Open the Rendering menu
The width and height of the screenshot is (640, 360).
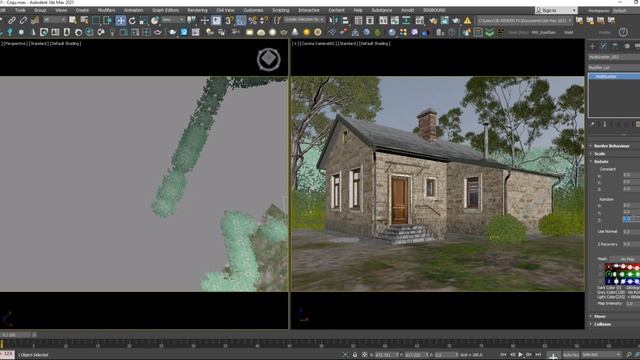[198, 10]
